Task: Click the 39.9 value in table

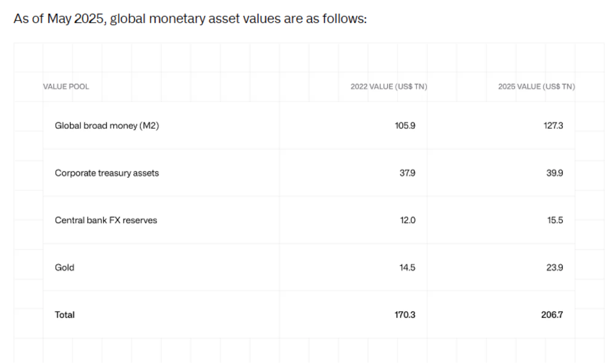Action: point(555,173)
